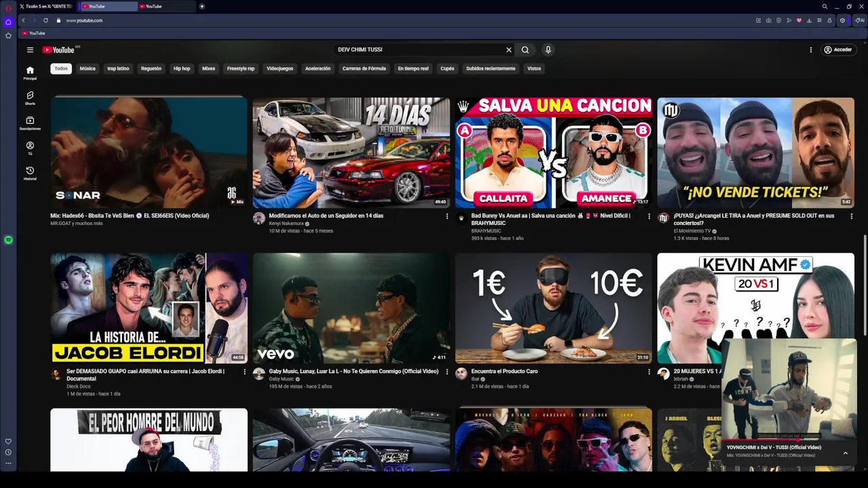This screenshot has height=488, width=868.
Task: Open Kenyi Nakamura channel link
Action: tap(287, 224)
